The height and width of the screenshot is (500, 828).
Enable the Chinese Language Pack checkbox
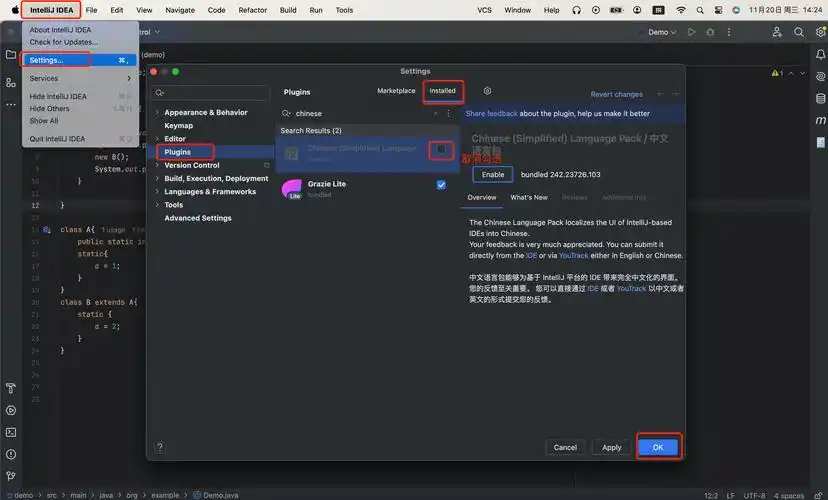(x=441, y=149)
